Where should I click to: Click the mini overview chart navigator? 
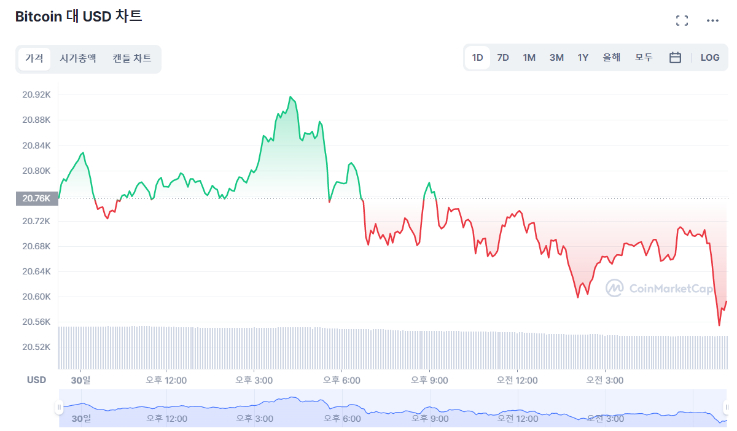tap(390, 408)
